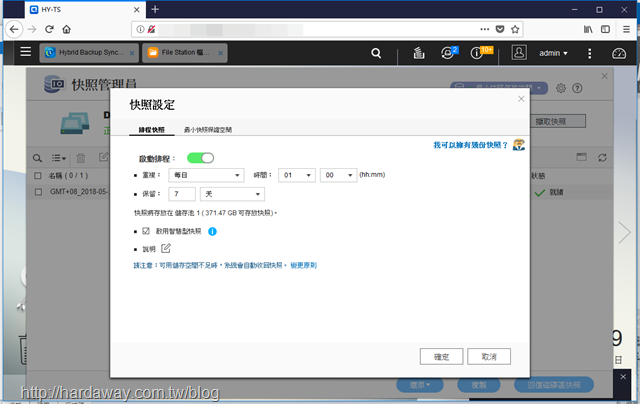The width and height of the screenshot is (640, 404).
Task: Click the snapshot list delete trash icon
Action: point(81,158)
